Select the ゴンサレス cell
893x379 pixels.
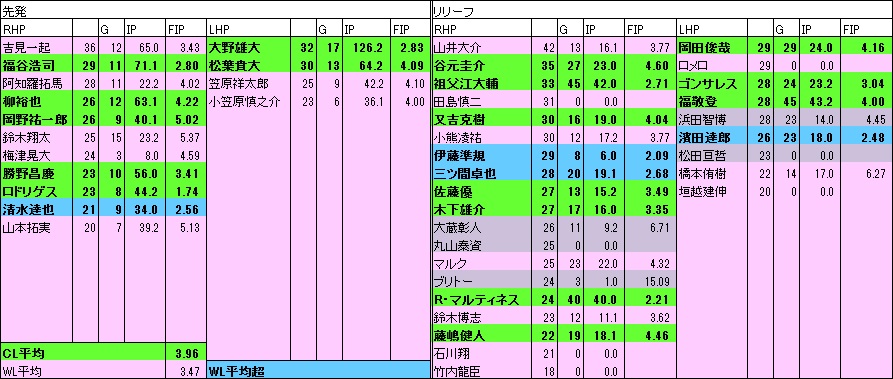[712, 83]
